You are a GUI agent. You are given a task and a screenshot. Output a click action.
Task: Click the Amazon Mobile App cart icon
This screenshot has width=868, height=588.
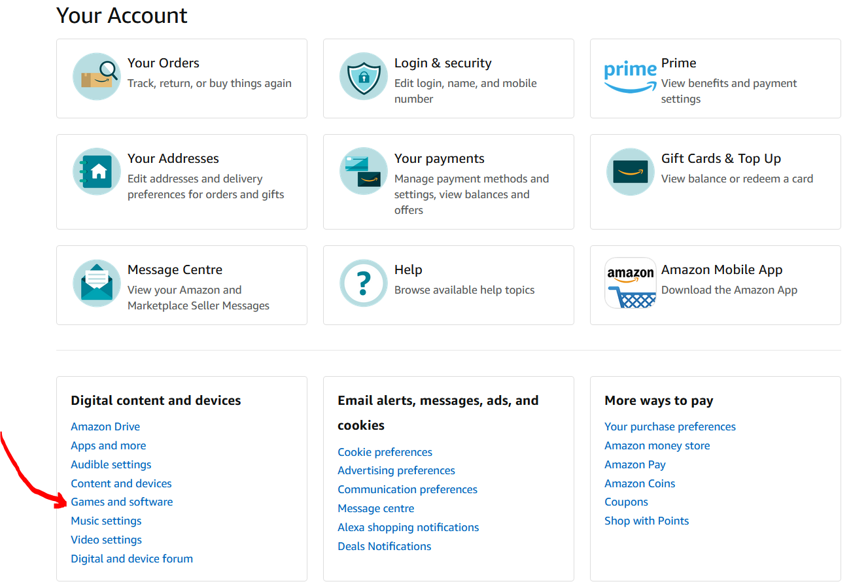tap(630, 283)
